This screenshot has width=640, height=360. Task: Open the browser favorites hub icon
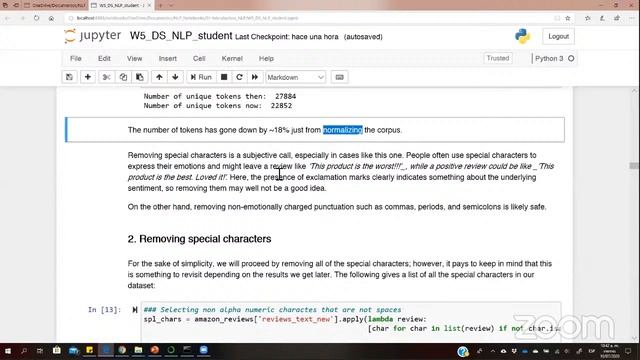click(x=587, y=18)
